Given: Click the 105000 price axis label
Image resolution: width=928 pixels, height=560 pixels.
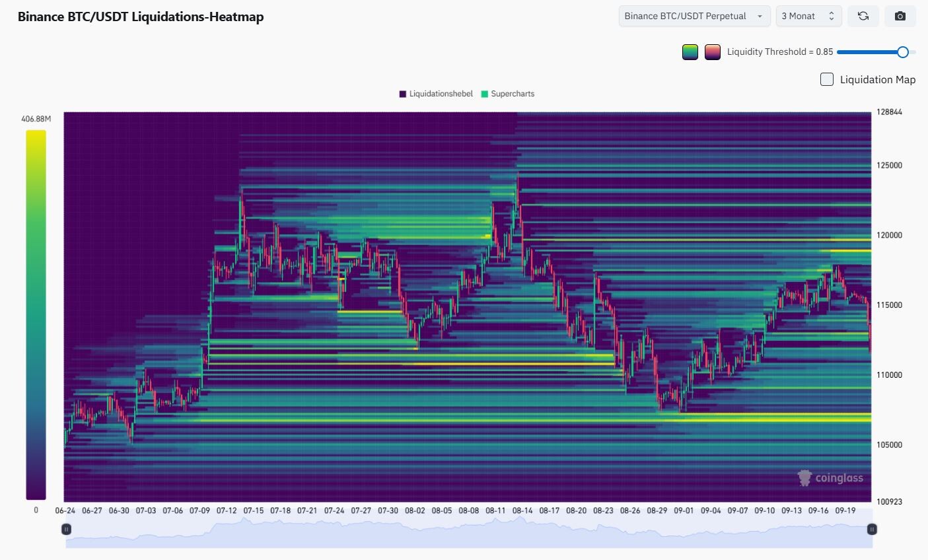Looking at the screenshot, I should tap(889, 445).
